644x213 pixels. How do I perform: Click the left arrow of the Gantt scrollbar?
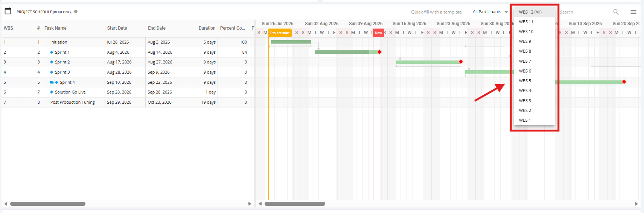260,204
